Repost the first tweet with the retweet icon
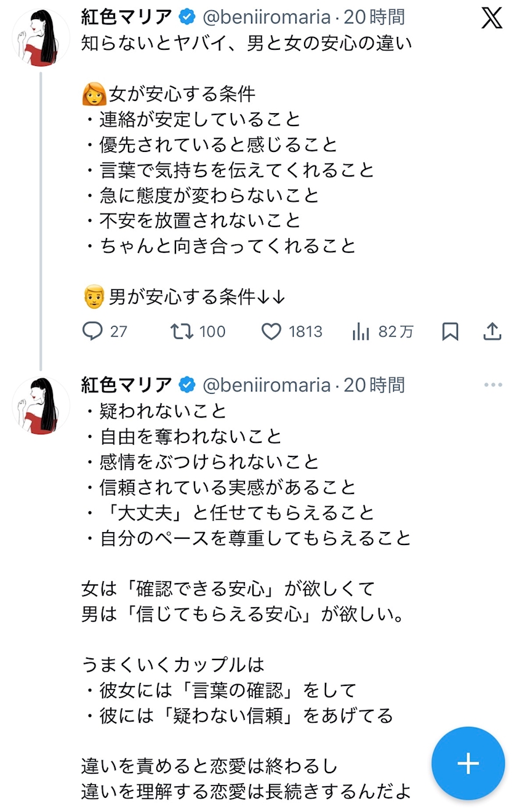The height and width of the screenshot is (812, 517). coord(182,332)
